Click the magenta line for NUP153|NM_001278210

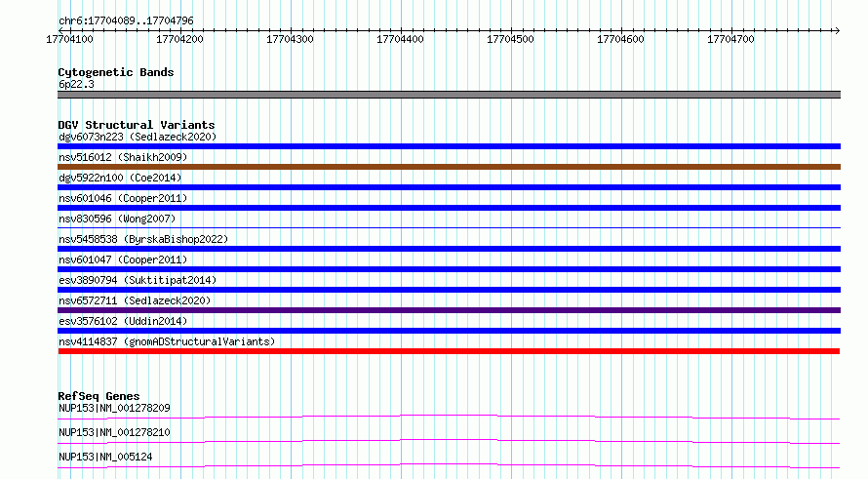coord(449,441)
